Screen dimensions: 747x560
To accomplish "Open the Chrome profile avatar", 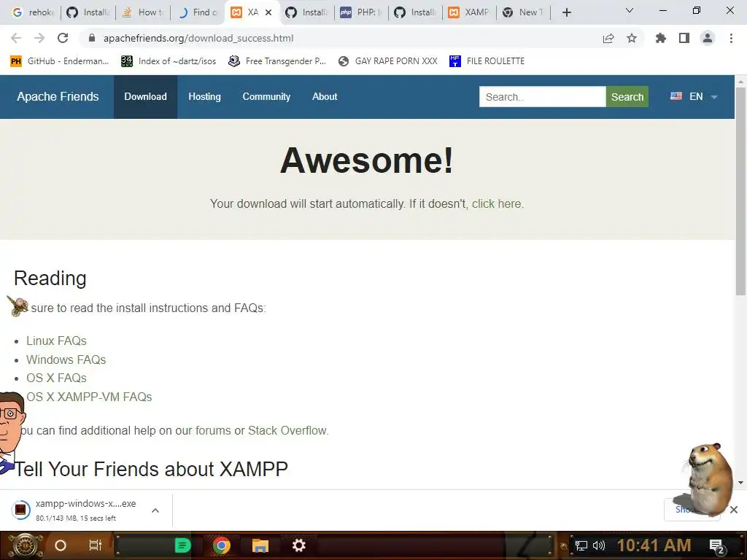I will [708, 38].
